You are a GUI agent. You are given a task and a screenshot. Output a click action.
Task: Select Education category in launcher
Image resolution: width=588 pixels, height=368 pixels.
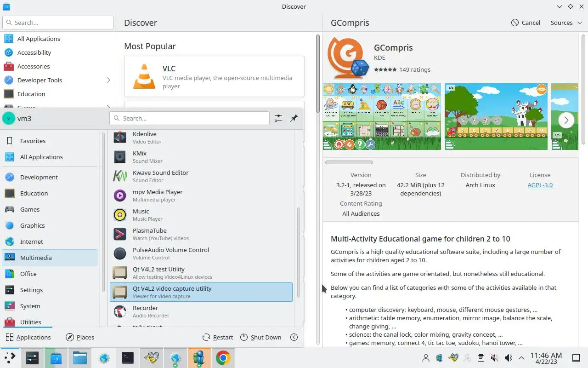click(50, 193)
